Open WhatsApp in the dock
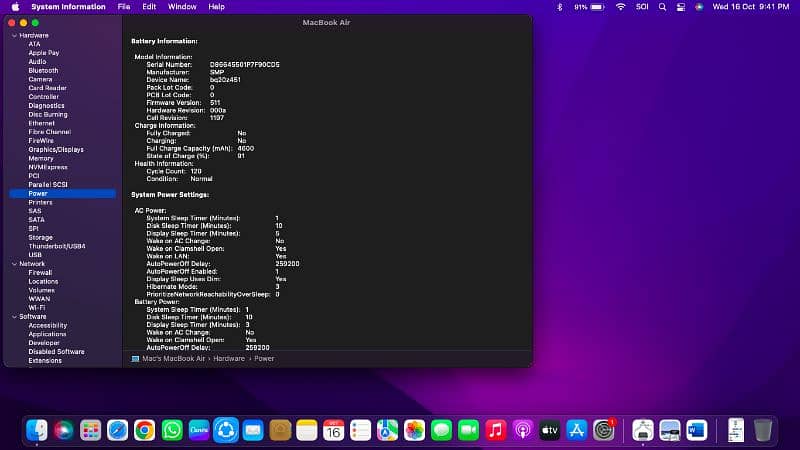Image resolution: width=800 pixels, height=450 pixels. 172,430
